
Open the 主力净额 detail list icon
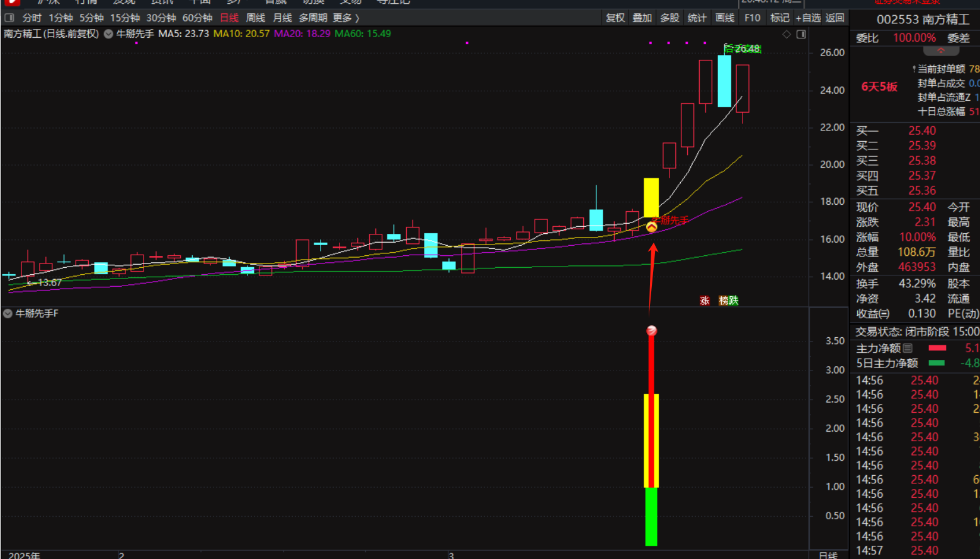click(908, 348)
